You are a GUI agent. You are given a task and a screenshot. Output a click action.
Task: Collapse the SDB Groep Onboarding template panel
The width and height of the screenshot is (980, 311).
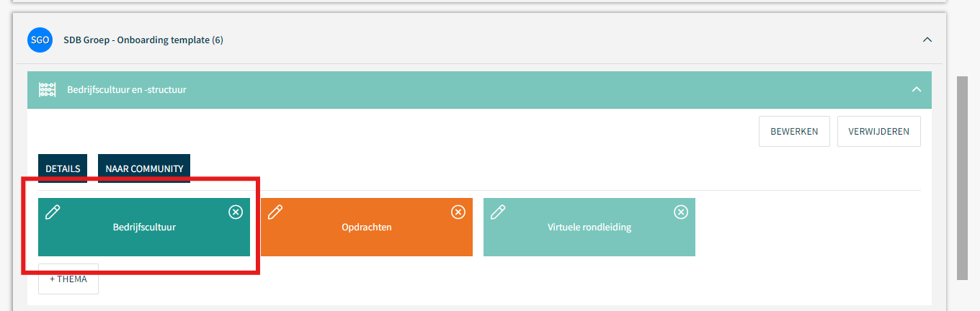click(x=927, y=40)
